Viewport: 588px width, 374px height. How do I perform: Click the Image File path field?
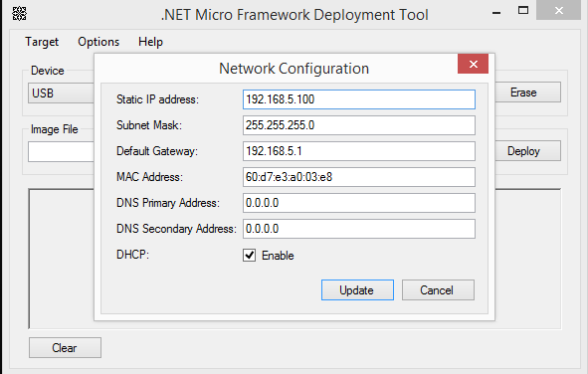[61, 152]
